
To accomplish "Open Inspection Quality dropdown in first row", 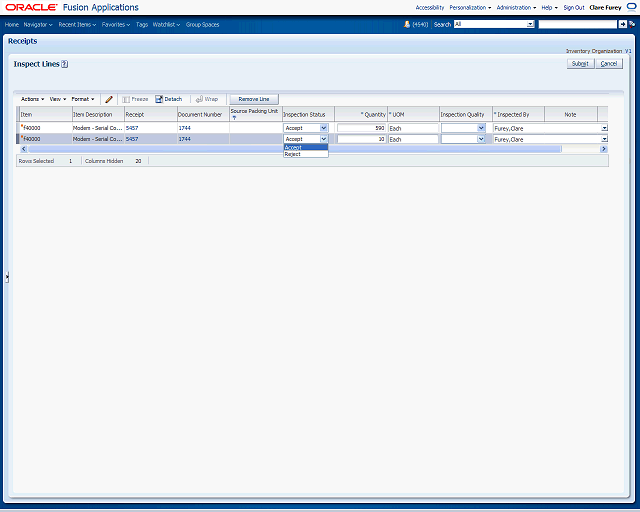I will [x=480, y=128].
